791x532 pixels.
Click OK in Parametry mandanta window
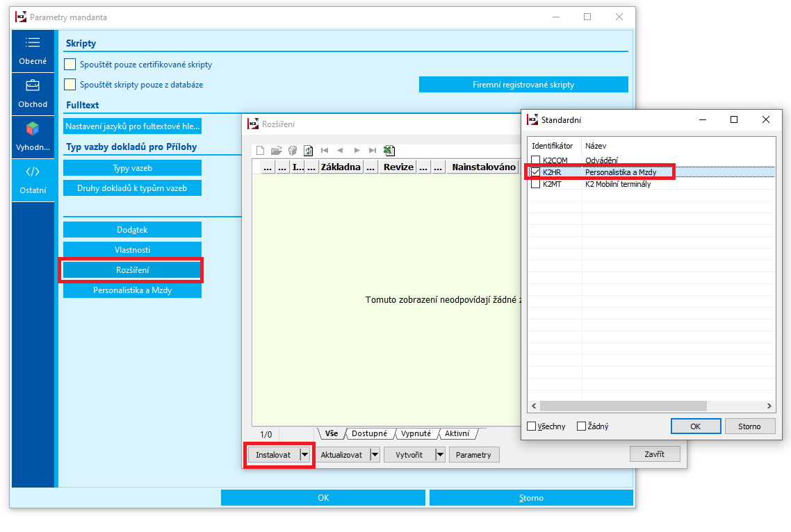[x=323, y=498]
